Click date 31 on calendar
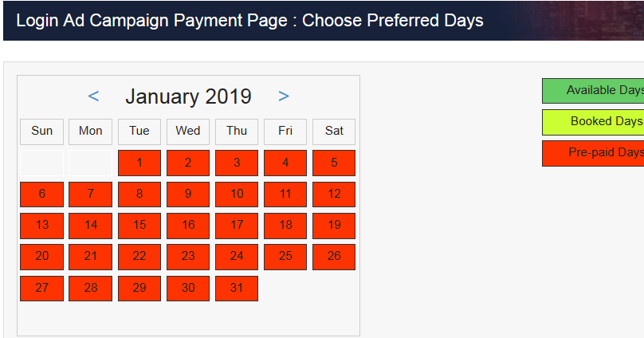This screenshot has height=338, width=644. click(x=237, y=288)
